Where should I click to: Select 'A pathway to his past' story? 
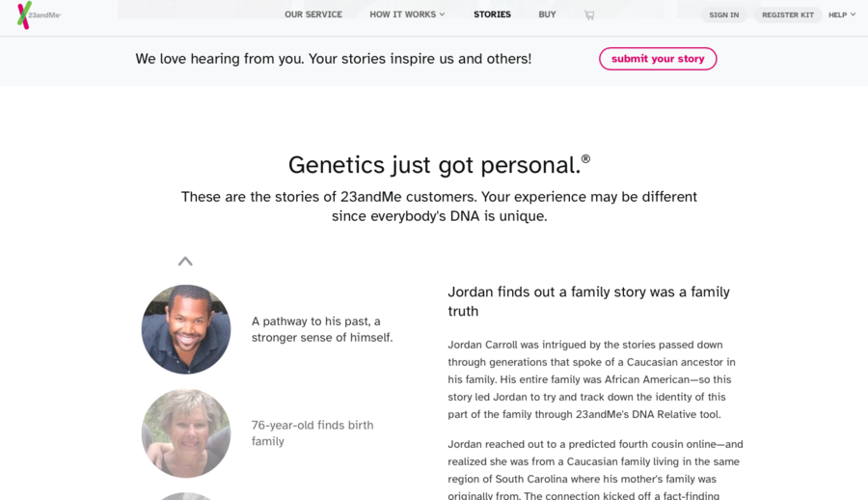tap(322, 329)
